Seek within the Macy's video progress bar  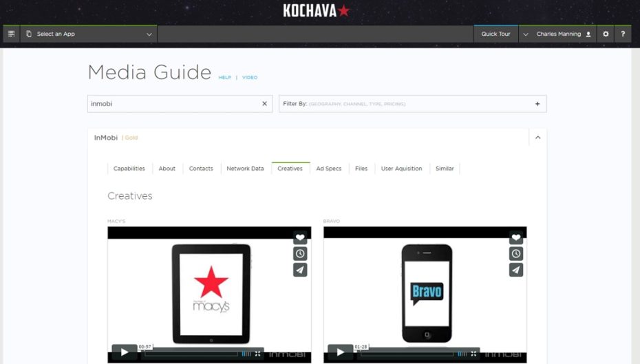point(191,354)
